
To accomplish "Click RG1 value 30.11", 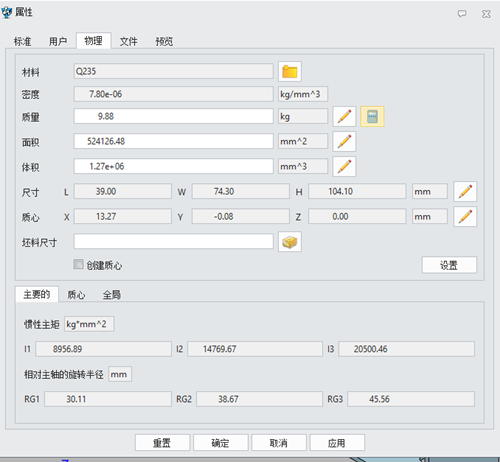I will click(x=108, y=399).
